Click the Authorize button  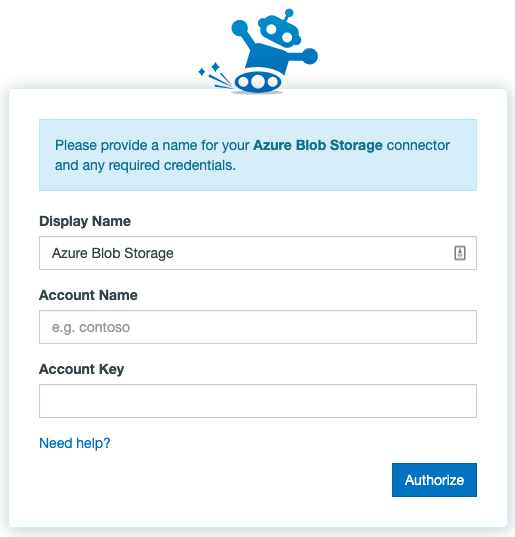point(434,480)
